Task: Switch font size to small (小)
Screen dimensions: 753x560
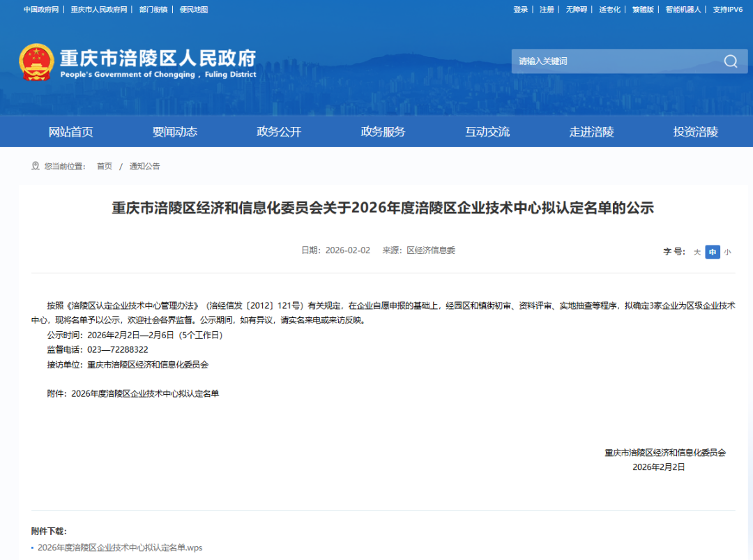Action: click(x=727, y=252)
